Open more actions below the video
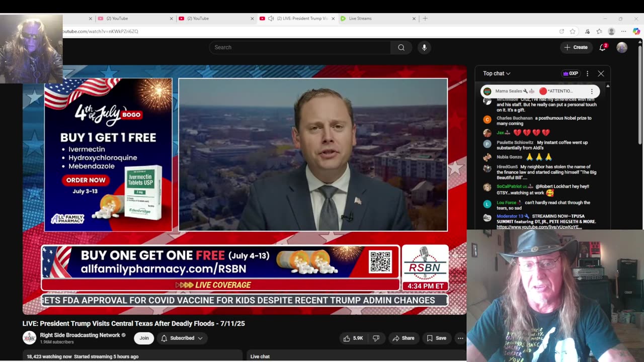Image resolution: width=644 pixels, height=362 pixels. point(460,338)
